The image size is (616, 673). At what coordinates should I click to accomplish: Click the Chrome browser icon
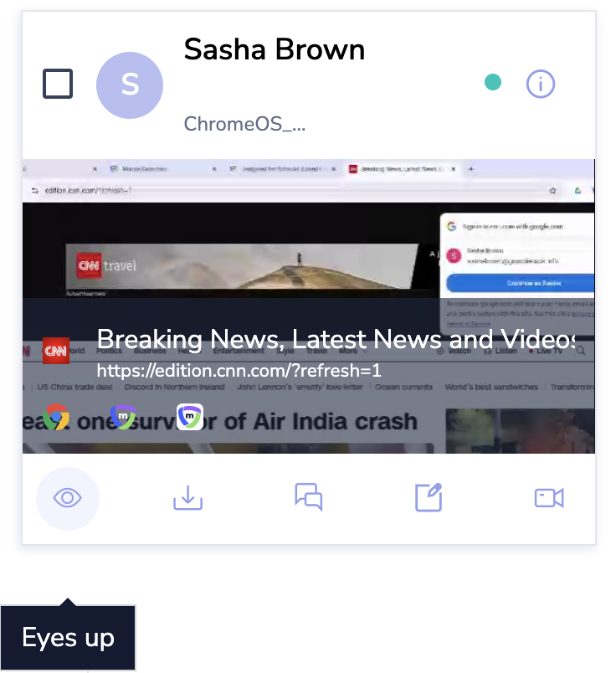pyautogui.click(x=56, y=417)
